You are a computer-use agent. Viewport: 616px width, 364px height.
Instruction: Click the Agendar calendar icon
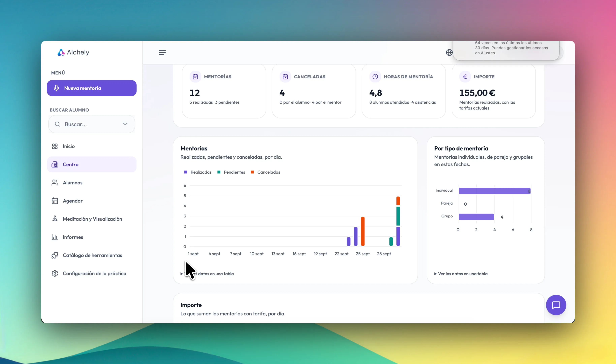[55, 201]
